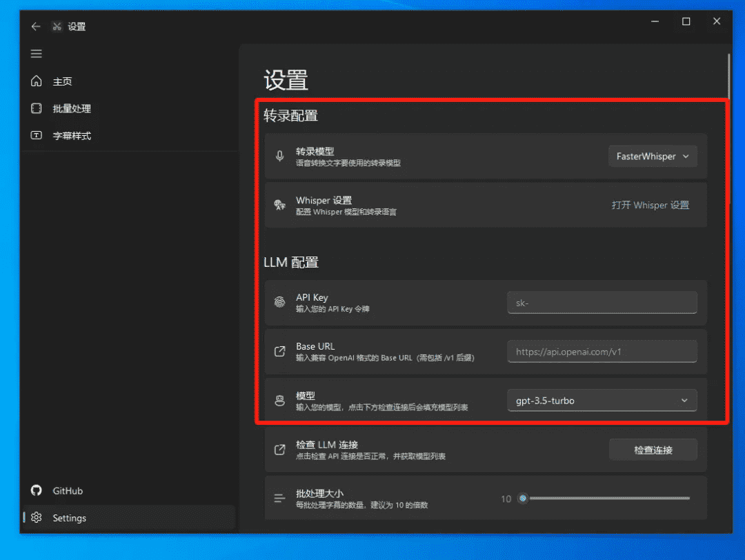The height and width of the screenshot is (560, 745).
Task: Focus the API Key input field
Action: click(x=602, y=303)
